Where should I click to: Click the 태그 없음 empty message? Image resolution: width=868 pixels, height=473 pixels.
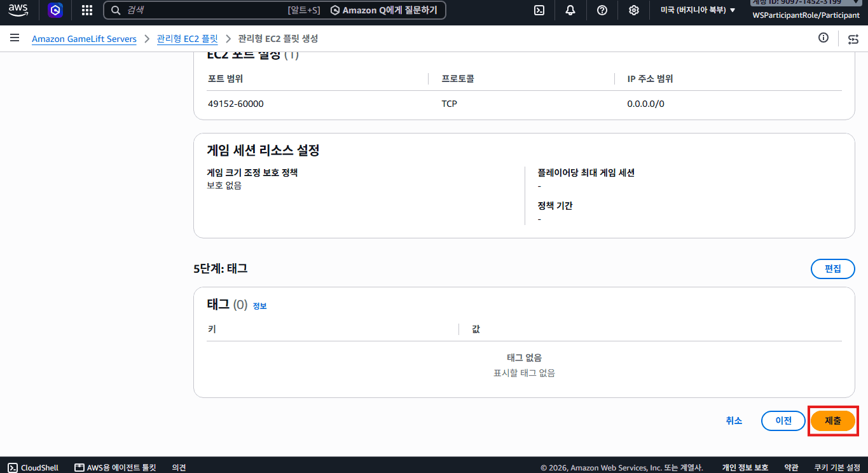[524, 358]
